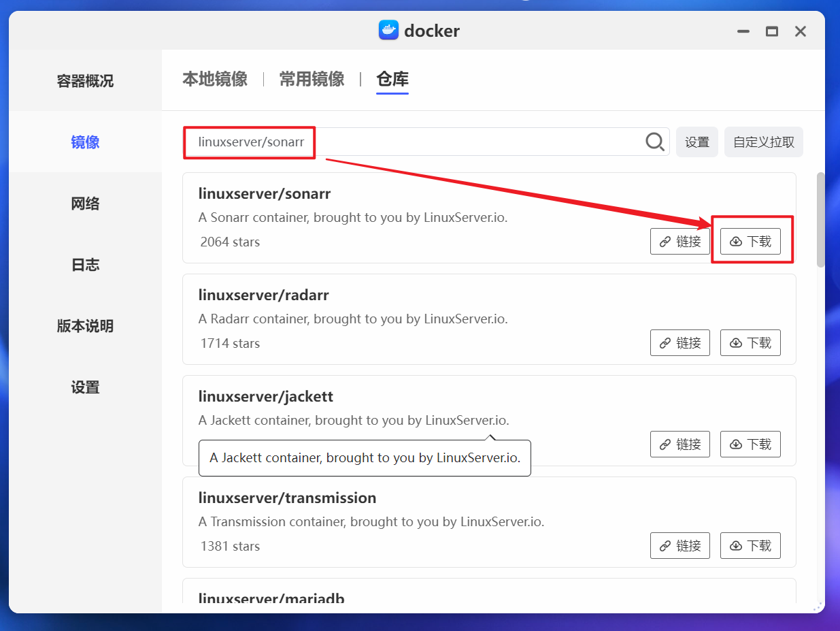Download the linuxserver/radarr image
Viewport: 840px width, 631px height.
click(750, 343)
